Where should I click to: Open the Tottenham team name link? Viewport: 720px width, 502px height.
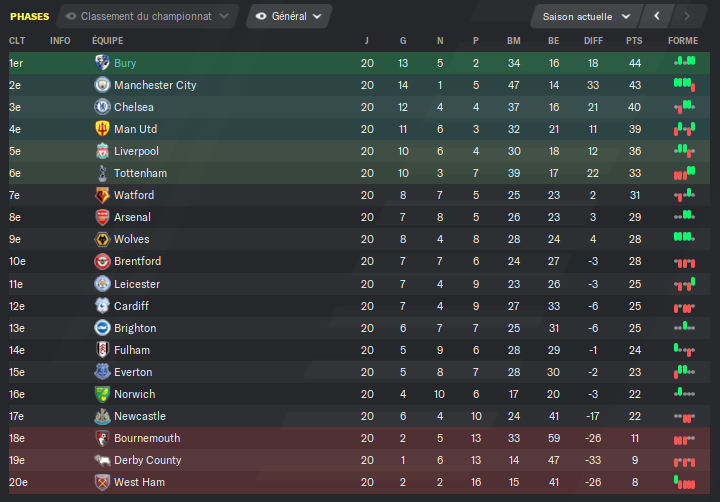(x=141, y=173)
